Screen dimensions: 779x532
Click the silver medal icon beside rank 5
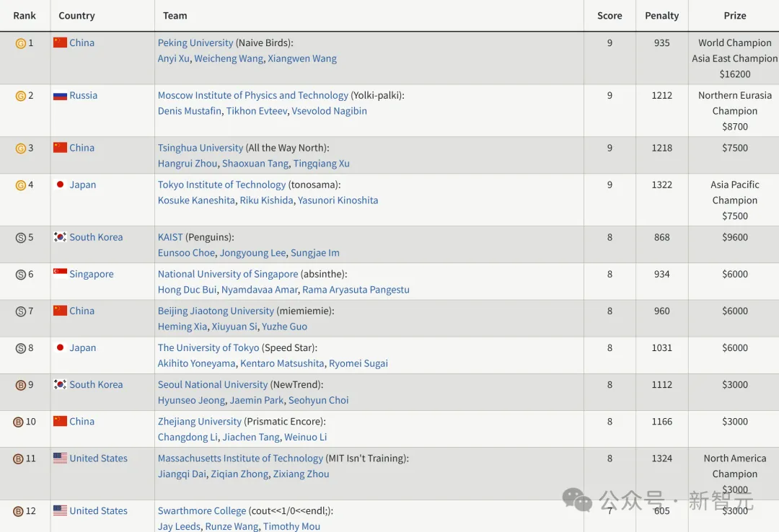[21, 238]
